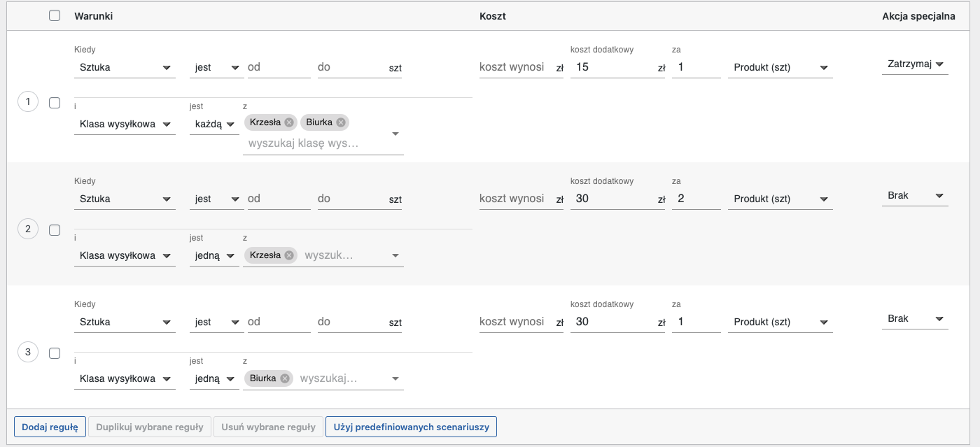Expand Produkt (szt) dropdown in rule 3
Image resolution: width=980 pixels, height=447 pixels.
(x=780, y=322)
